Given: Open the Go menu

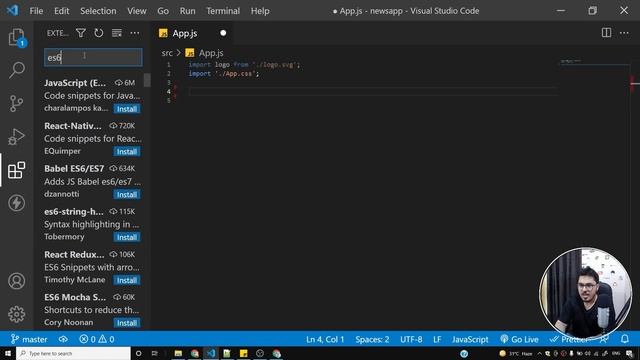Looking at the screenshot, I should point(163,11).
